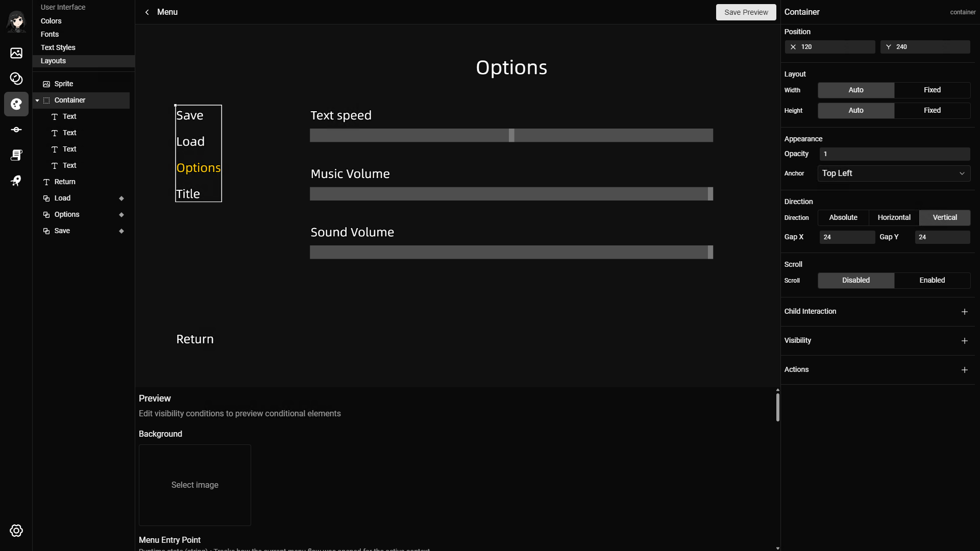Open the Anchor dropdown set to Top Left
This screenshot has height=551, width=980.
894,173
